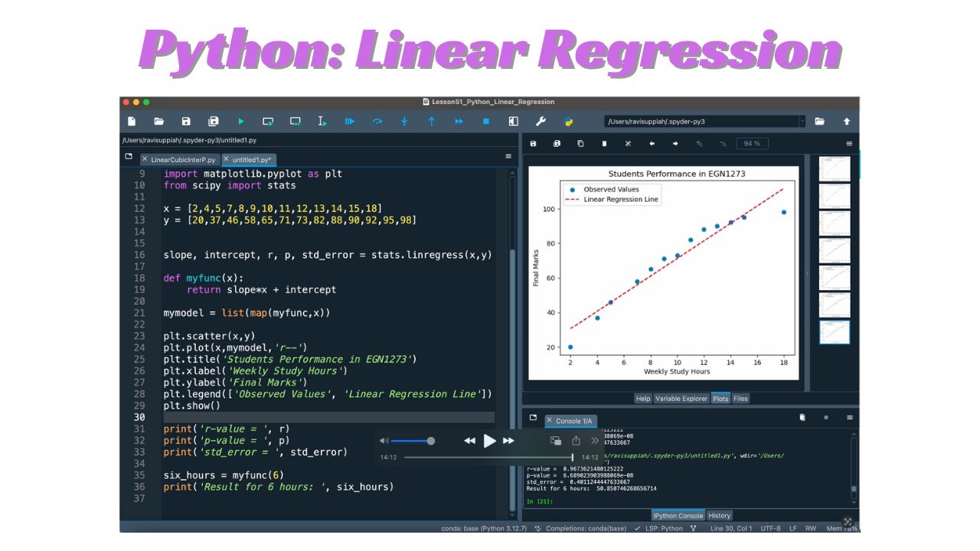Open the Variable Explorer tab
The image size is (980, 551).
click(x=681, y=398)
